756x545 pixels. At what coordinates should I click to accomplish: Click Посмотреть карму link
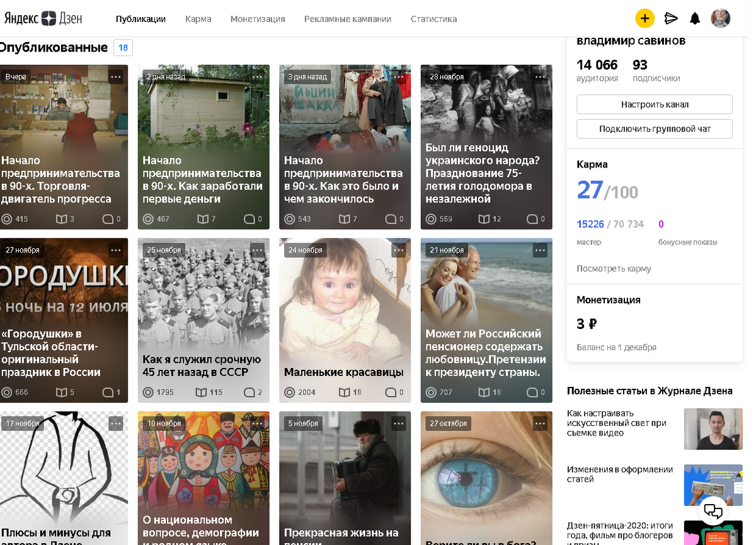click(614, 268)
